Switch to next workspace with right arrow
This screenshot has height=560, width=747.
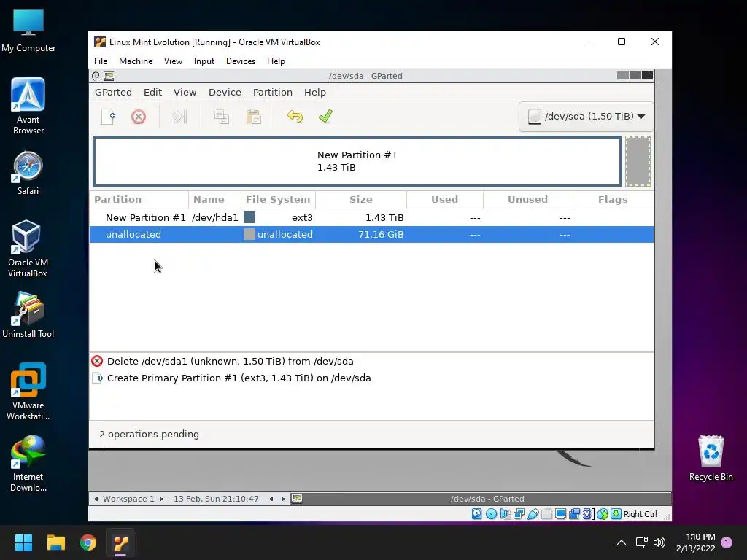click(x=162, y=499)
